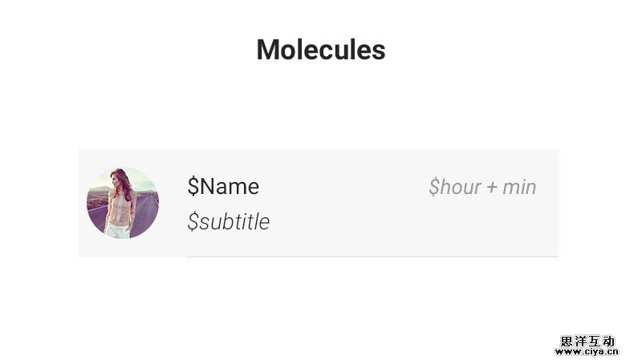Screen dimensions: 642x364
Task: Open the www.ciya.cn watermark link
Action: 589,350
